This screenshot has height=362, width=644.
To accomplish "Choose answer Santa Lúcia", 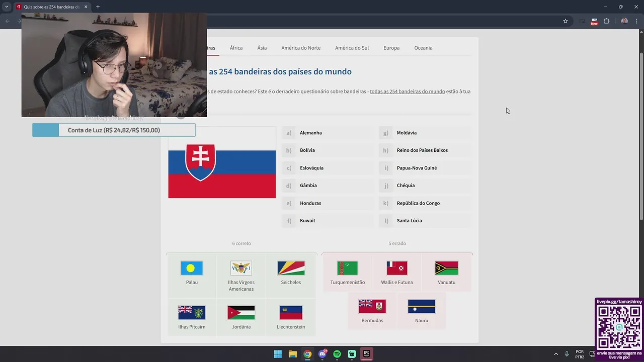I will coord(425,221).
